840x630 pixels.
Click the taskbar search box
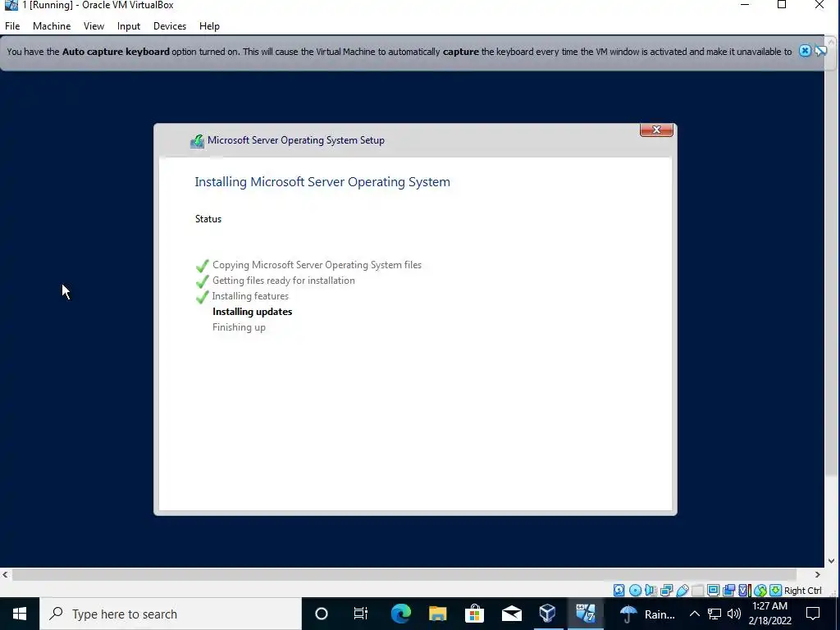171,614
